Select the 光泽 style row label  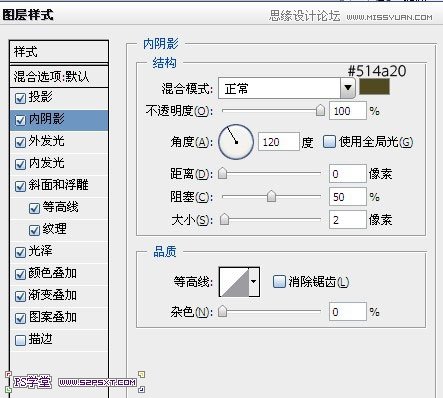tap(40, 251)
